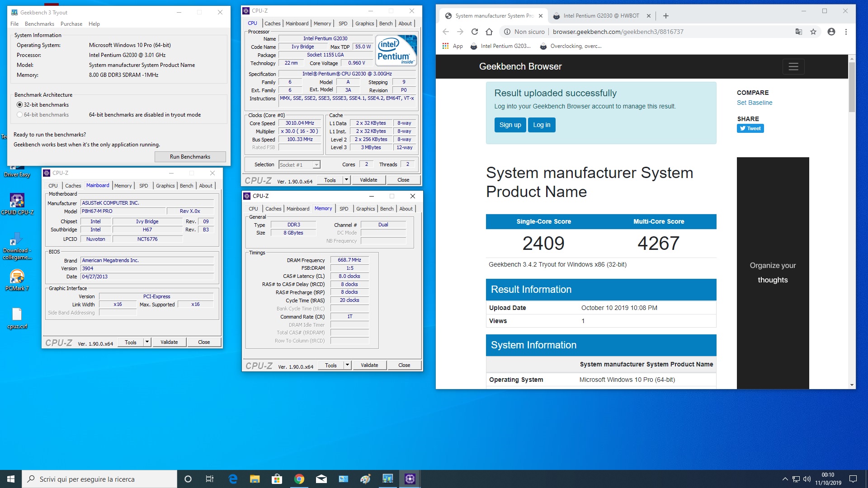The height and width of the screenshot is (488, 868).
Task: Open Chrome three-dot menu
Action: [846, 32]
